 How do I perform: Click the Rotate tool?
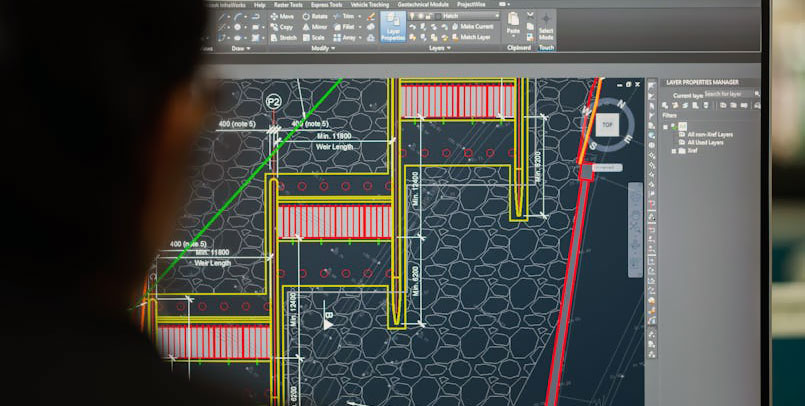coord(314,17)
